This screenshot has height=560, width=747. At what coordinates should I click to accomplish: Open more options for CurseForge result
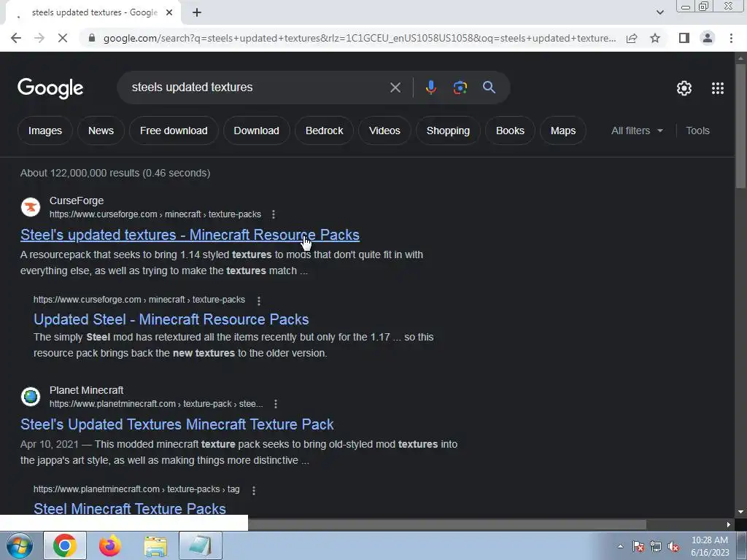[x=274, y=214]
